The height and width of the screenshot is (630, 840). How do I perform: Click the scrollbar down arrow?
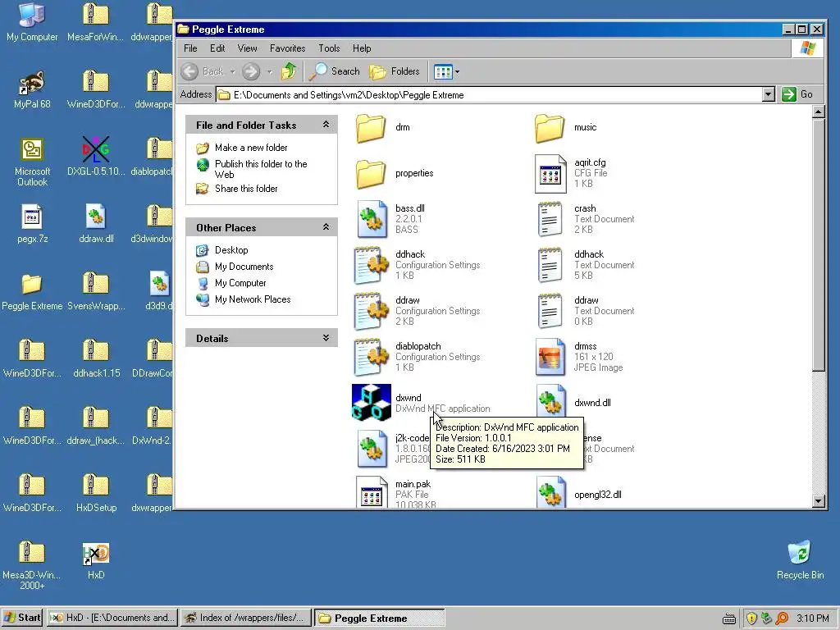818,501
